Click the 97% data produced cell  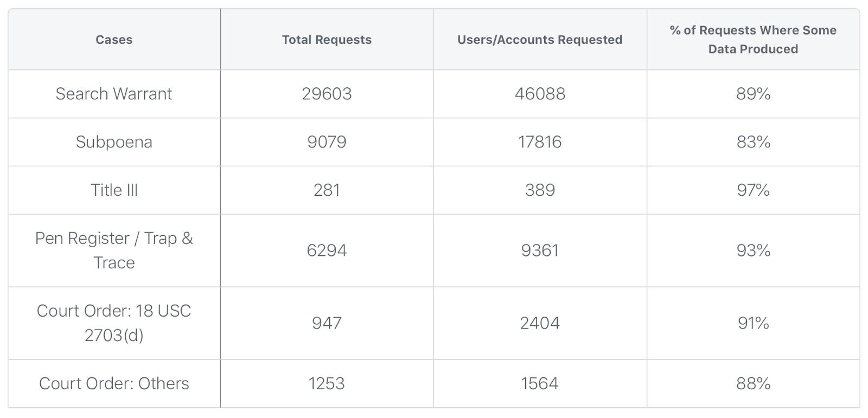point(753,190)
